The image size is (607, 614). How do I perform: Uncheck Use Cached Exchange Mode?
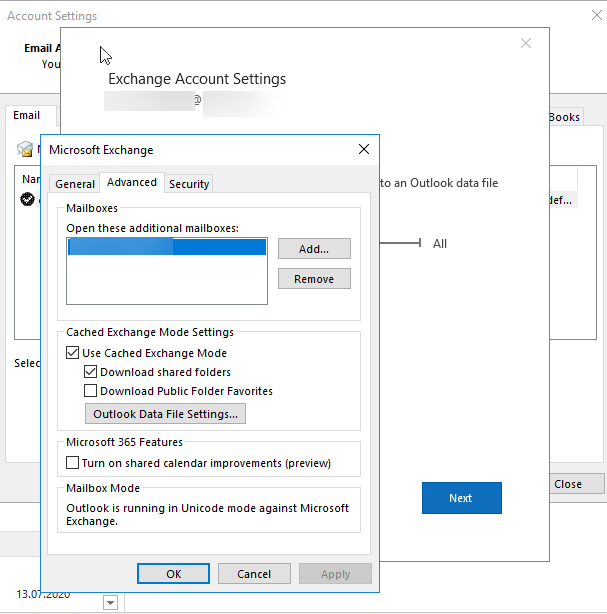coord(72,353)
